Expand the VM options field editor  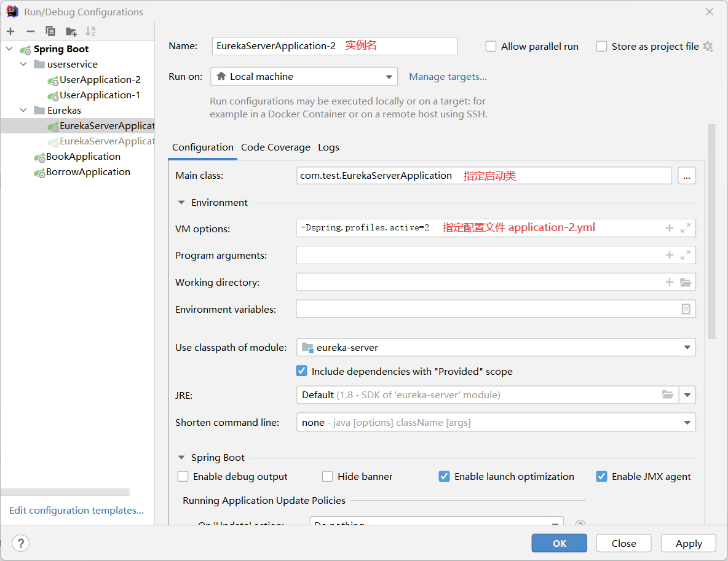pos(686,228)
